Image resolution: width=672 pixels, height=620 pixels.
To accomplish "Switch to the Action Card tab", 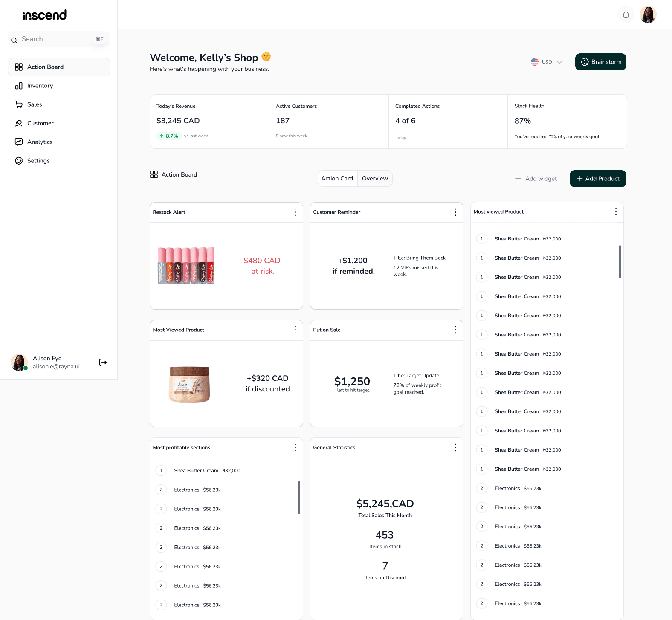I will click(x=337, y=179).
